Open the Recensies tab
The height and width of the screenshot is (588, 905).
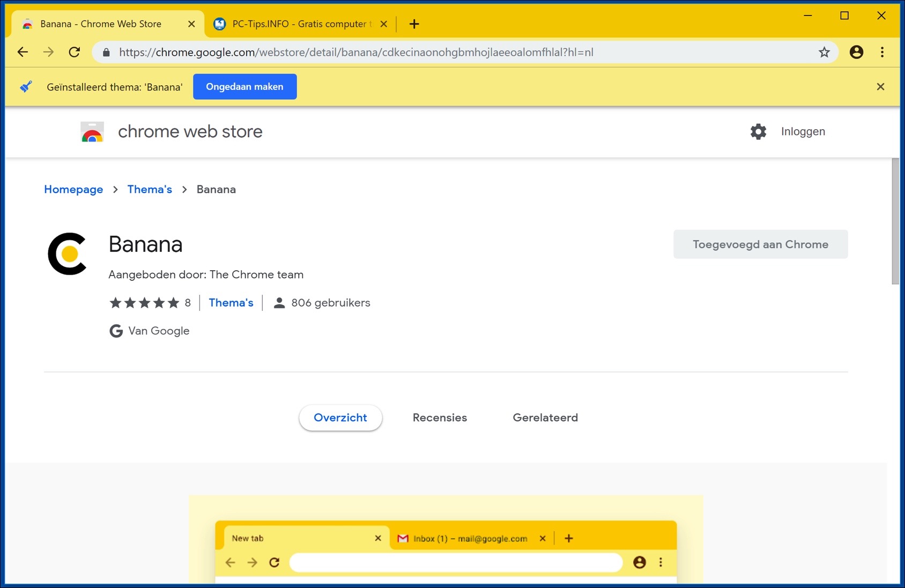[x=440, y=418]
